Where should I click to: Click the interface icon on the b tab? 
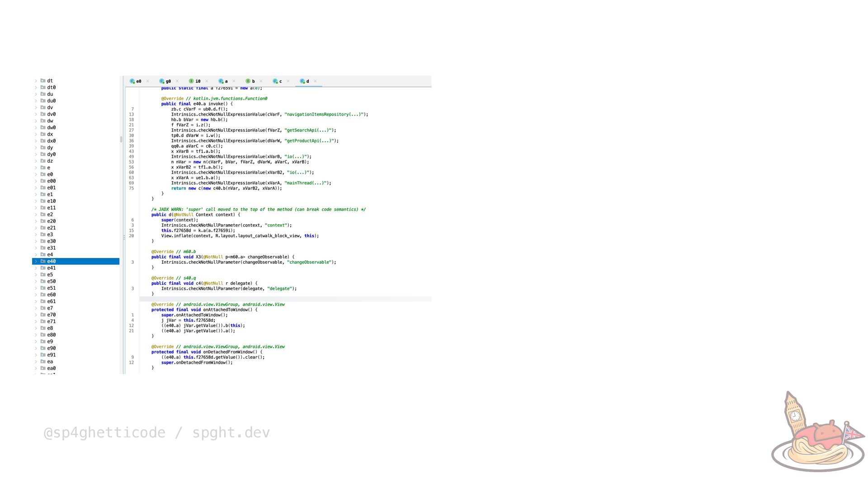tap(248, 81)
